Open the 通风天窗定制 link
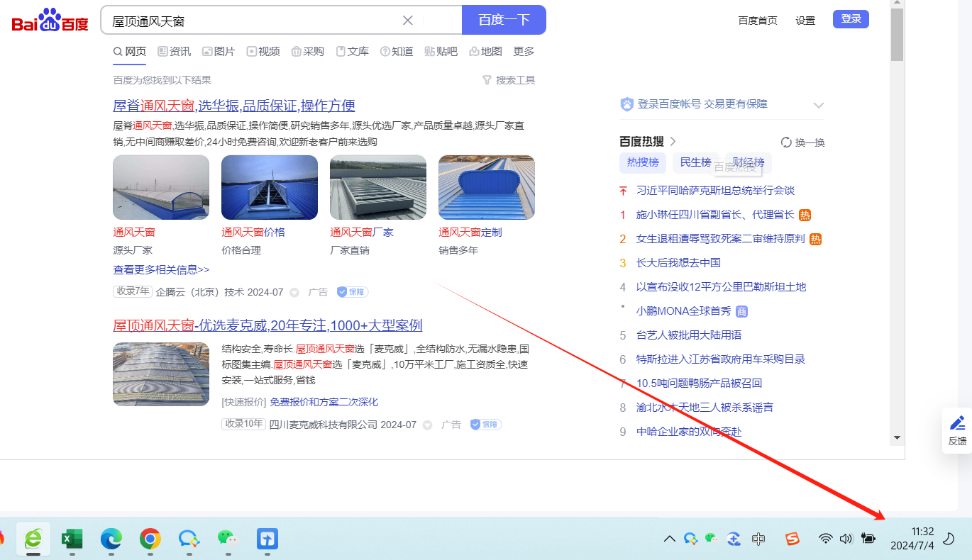This screenshot has height=560, width=972. [x=470, y=232]
